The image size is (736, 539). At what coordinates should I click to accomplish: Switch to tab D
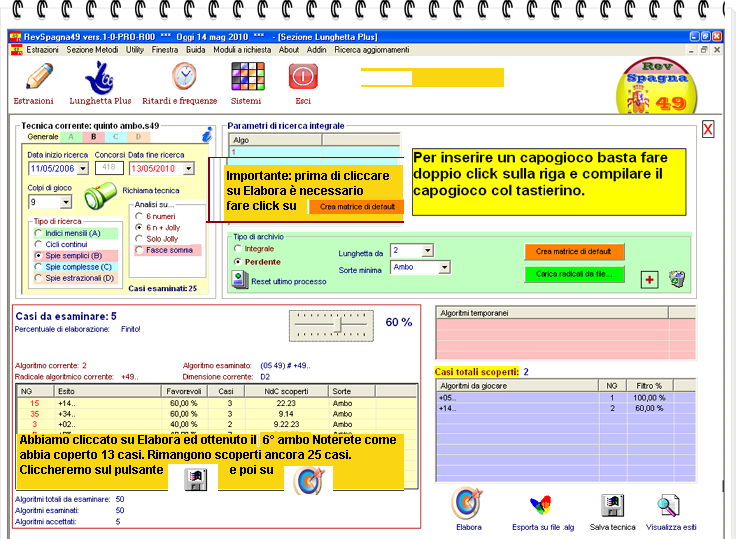coord(138,137)
